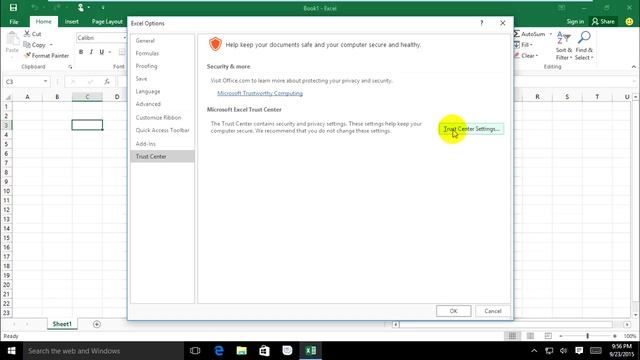Expand Underline style dropdown arrow
The width and height of the screenshot is (640, 360).
pos(110,52)
